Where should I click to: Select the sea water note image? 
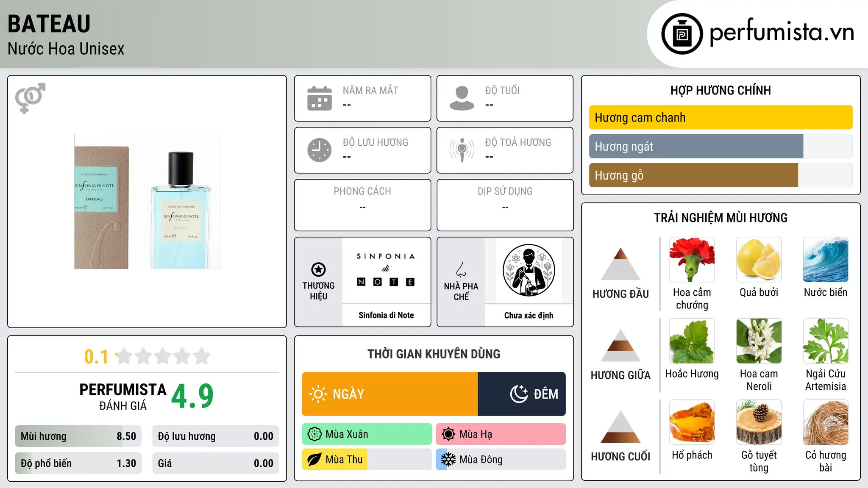[826, 260]
